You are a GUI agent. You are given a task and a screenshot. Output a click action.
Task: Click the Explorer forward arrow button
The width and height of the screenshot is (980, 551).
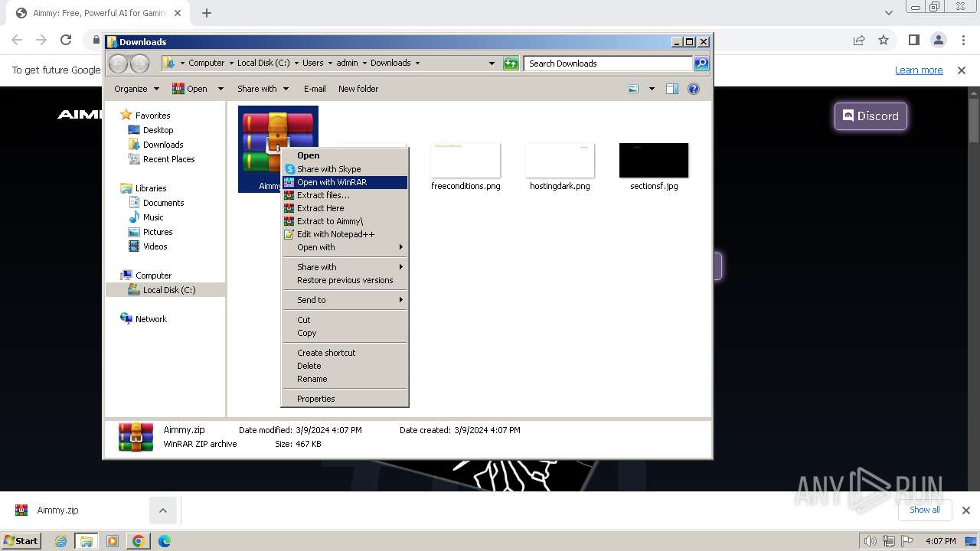pyautogui.click(x=139, y=64)
